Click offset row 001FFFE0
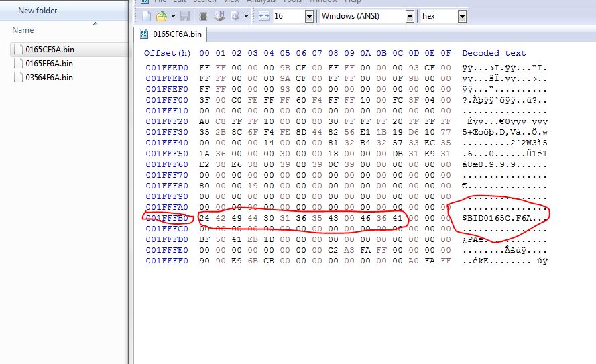 click(x=167, y=250)
